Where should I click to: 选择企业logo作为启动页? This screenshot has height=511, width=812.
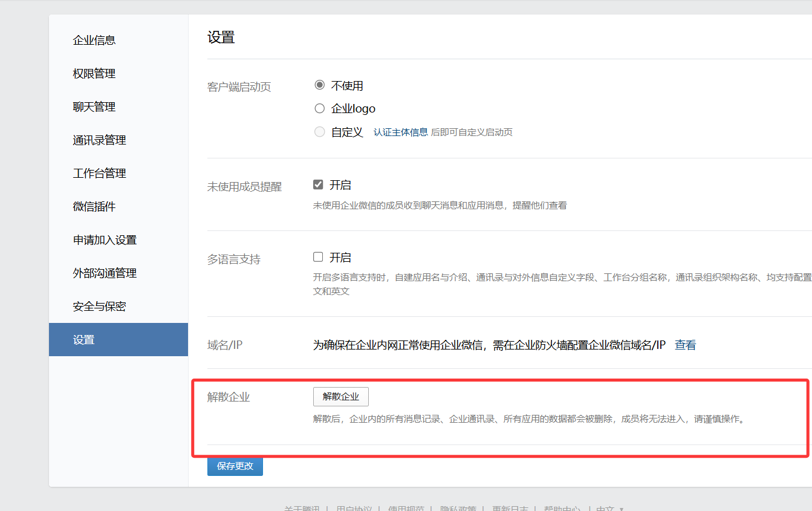tap(320, 108)
